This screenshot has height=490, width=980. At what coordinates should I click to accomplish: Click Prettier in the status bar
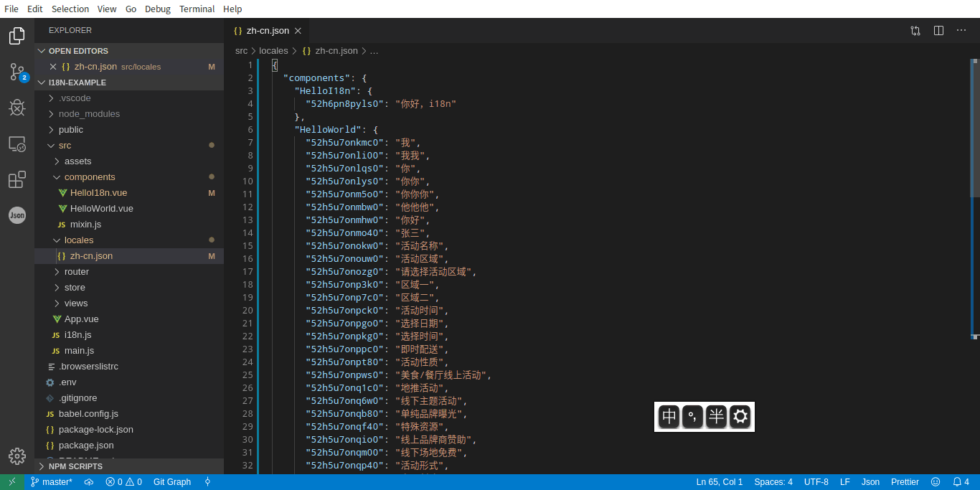(905, 482)
